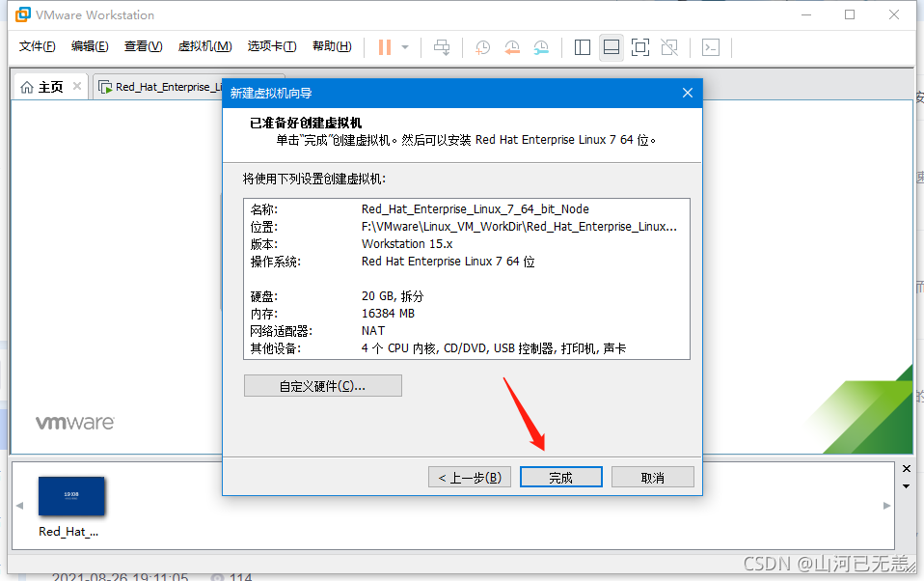Image resolution: width=924 pixels, height=581 pixels.
Task: Toggle the library sidebar panel icon
Action: (x=583, y=47)
